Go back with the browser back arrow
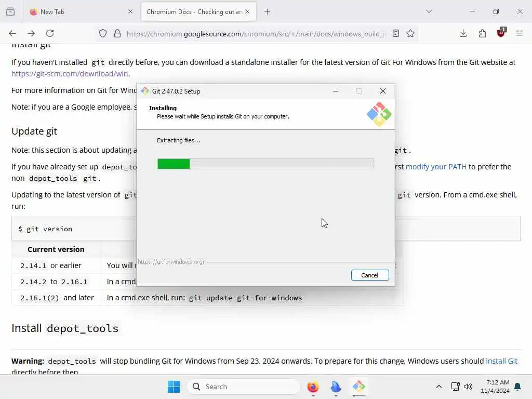 click(12, 33)
